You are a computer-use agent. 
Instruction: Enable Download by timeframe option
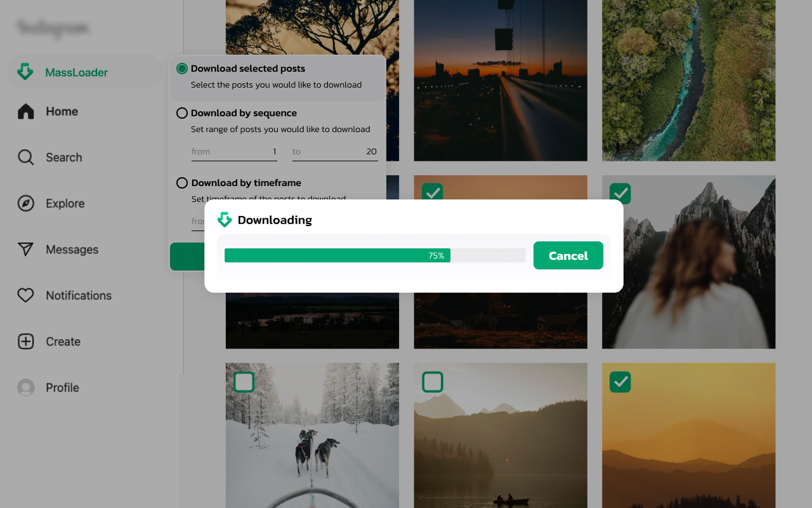pyautogui.click(x=182, y=183)
